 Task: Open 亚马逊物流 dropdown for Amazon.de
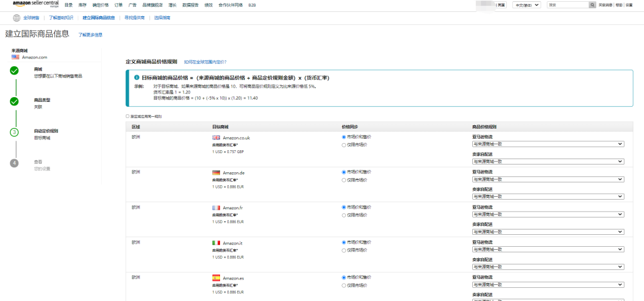click(x=549, y=179)
